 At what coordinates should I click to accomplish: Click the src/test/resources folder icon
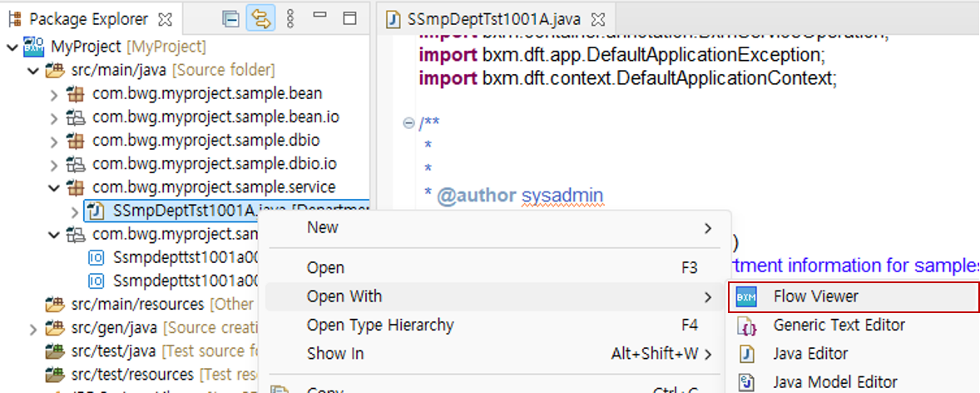coord(56,375)
